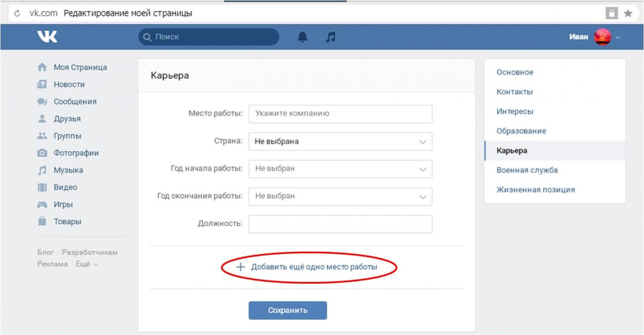Screen dimensions: 644x335
Task: Click the messages speech bubble icon
Action: [x=42, y=102]
